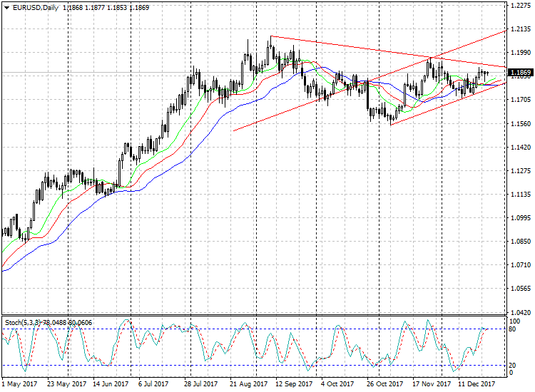
Task: Click the stochastic scale value 80
Action: (x=512, y=329)
